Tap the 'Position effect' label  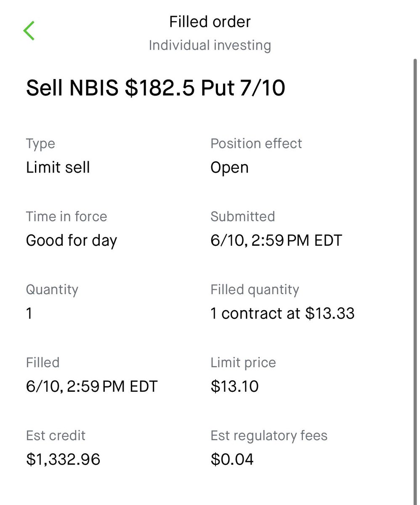tap(256, 144)
